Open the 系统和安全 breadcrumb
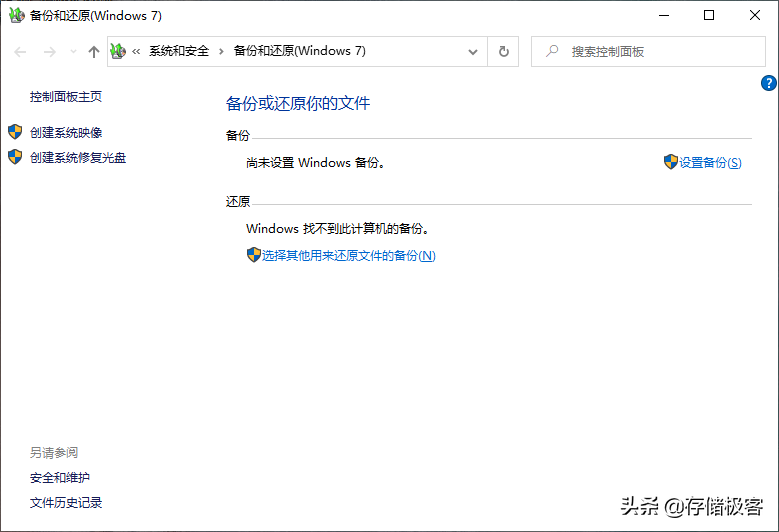The width and height of the screenshot is (779, 532). point(179,51)
